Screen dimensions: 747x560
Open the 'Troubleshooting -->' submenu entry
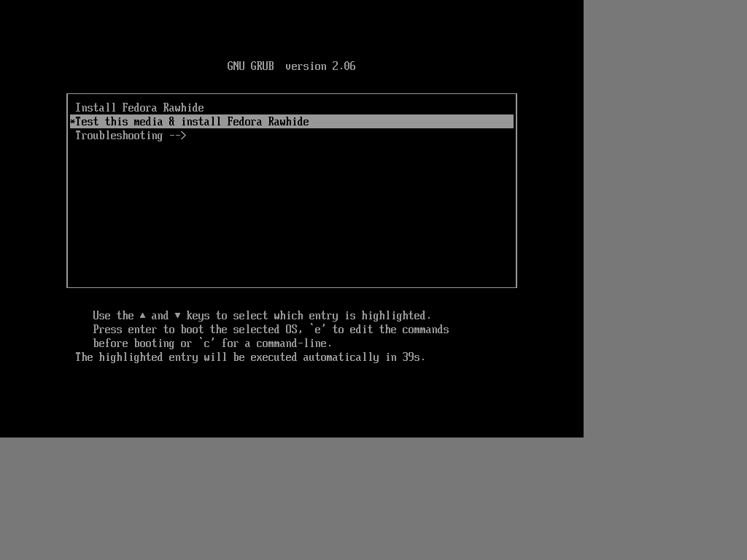(x=292, y=136)
